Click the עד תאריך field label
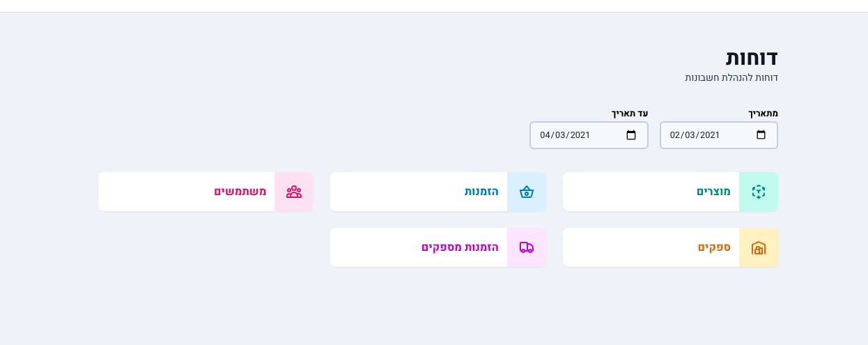The height and width of the screenshot is (345, 868). click(630, 113)
